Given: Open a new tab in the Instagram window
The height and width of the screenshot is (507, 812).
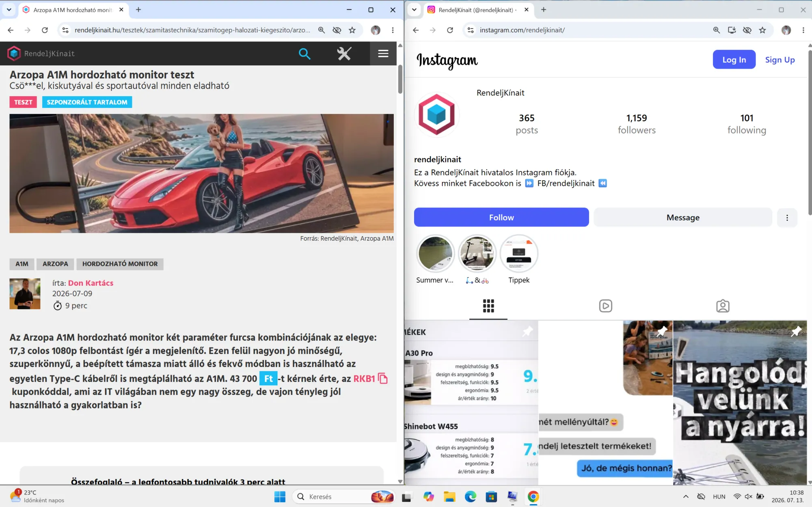Looking at the screenshot, I should pos(544,10).
